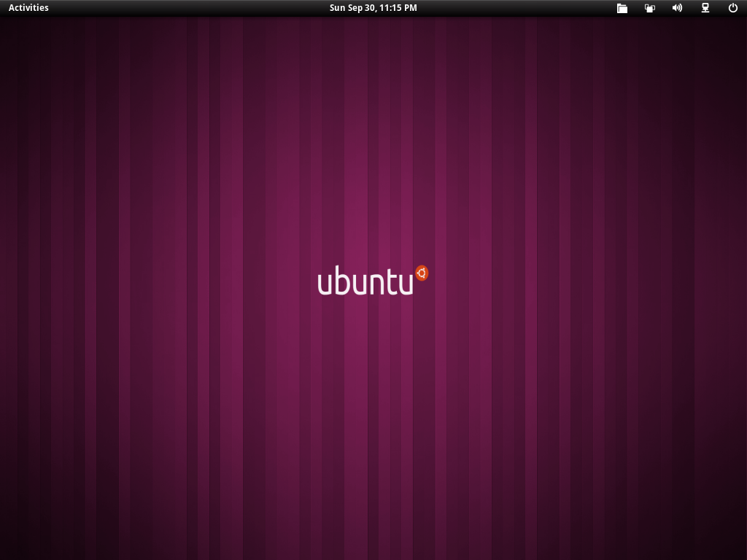Open the wired network status menu
This screenshot has height=560, width=747.
pos(705,7)
